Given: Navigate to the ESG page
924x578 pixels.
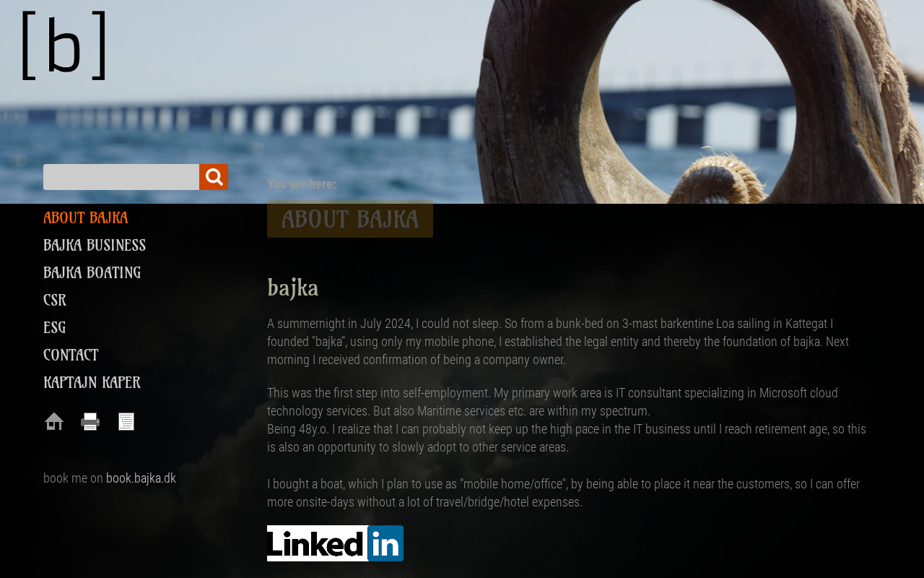Looking at the screenshot, I should [x=55, y=328].
